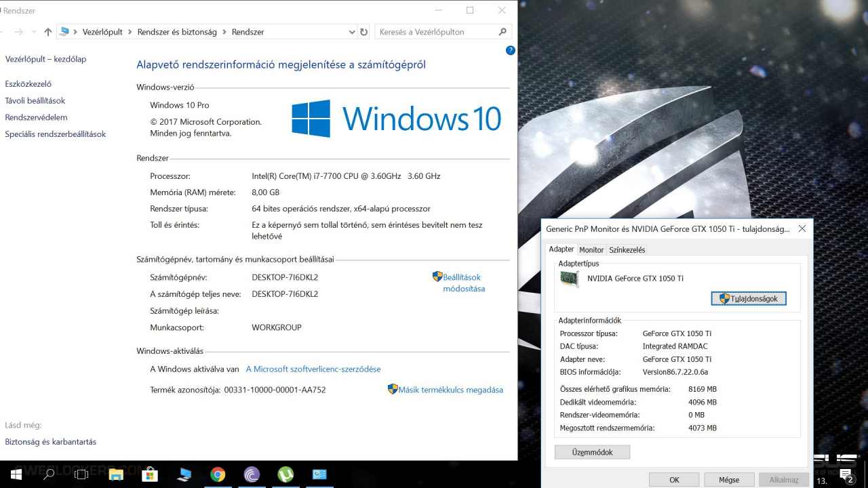
Task: Go up one level with the up arrow
Action: 47,32
